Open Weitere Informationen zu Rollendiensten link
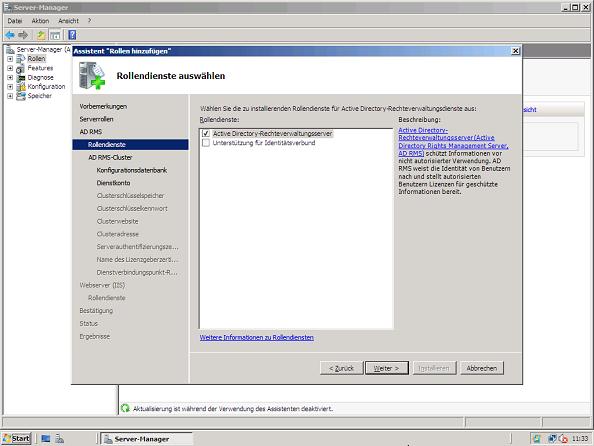This screenshot has height=446, width=594. [257, 337]
